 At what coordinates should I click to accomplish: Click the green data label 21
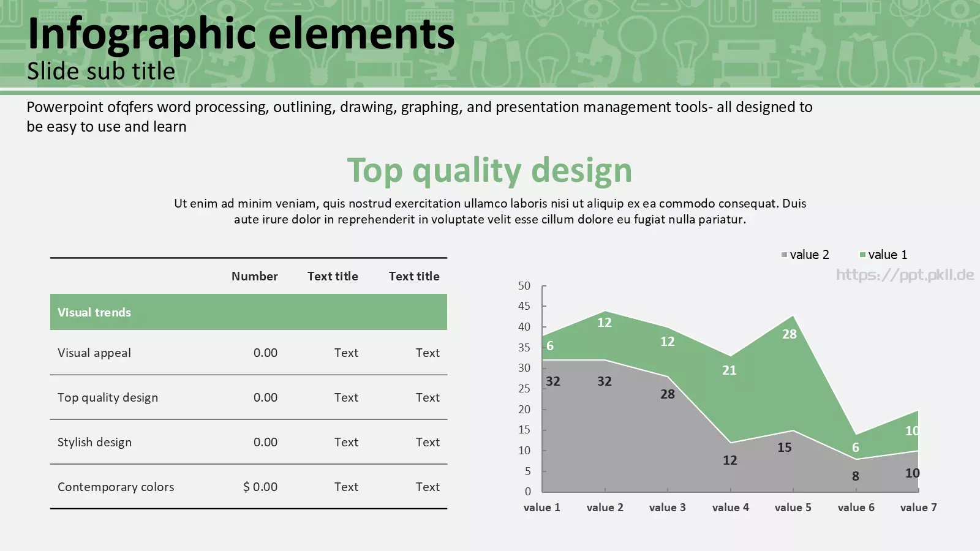729,370
